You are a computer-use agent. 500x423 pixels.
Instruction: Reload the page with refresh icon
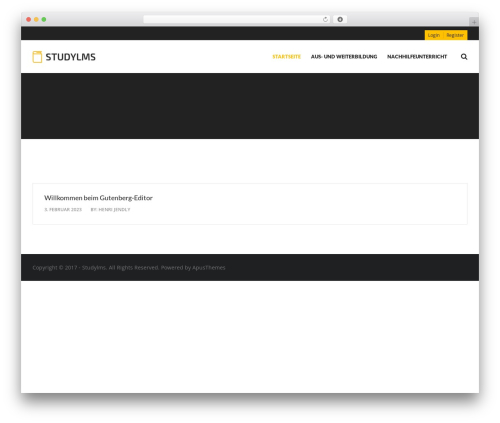coord(325,19)
